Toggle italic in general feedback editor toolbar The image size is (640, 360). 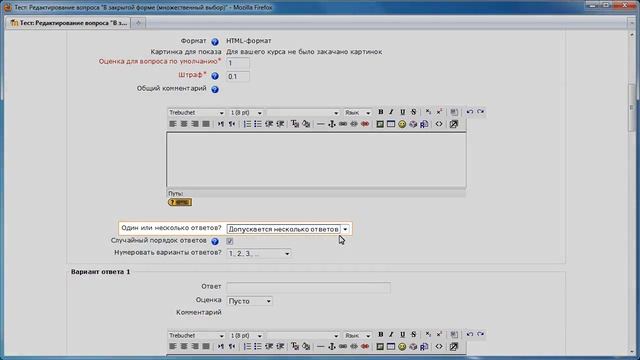tap(391, 112)
